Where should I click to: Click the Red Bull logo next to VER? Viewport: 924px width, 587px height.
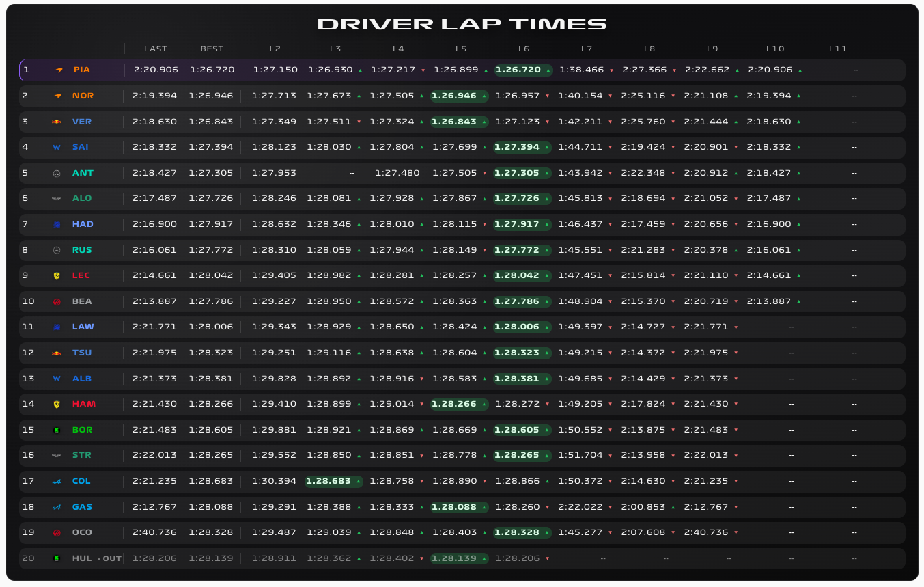coord(57,122)
